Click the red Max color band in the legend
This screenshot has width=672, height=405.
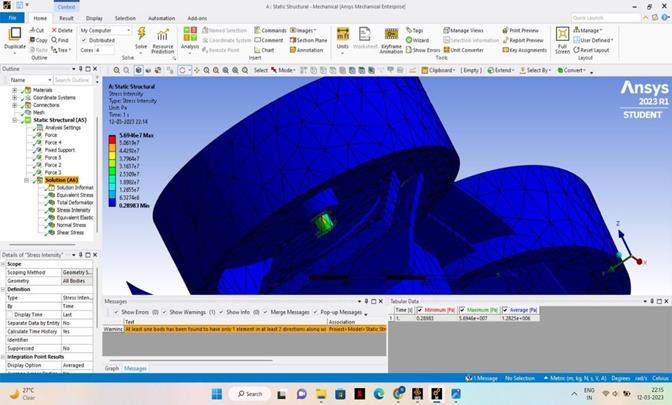coord(112,139)
